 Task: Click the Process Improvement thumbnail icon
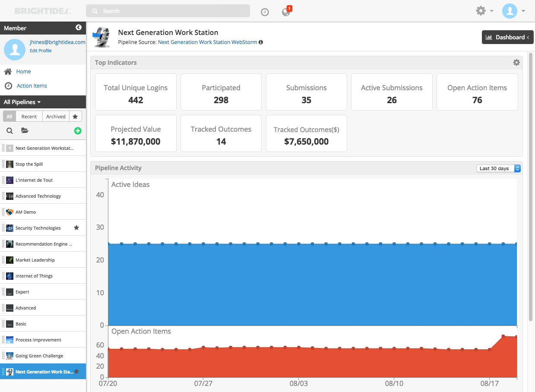9,340
